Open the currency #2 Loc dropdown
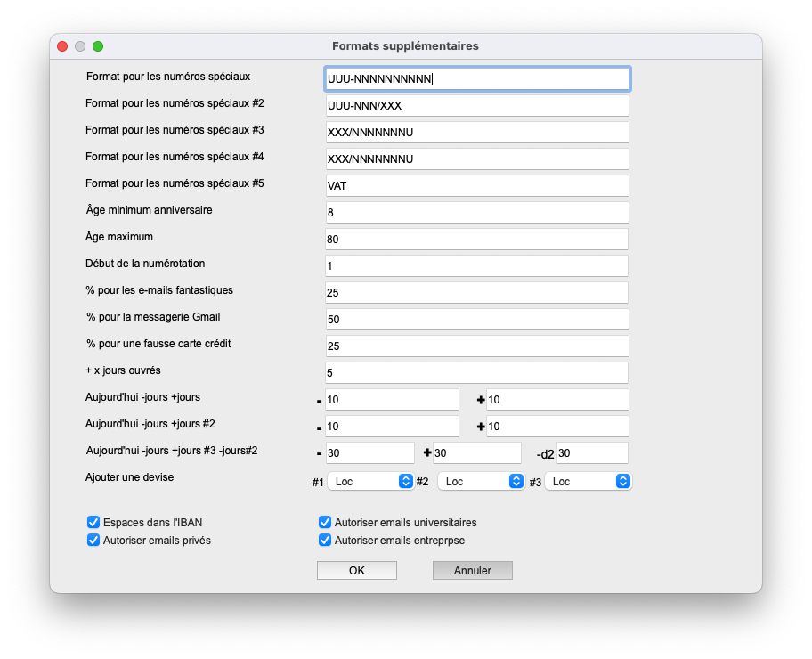Screen dimensions: 812x659 [x=481, y=481]
